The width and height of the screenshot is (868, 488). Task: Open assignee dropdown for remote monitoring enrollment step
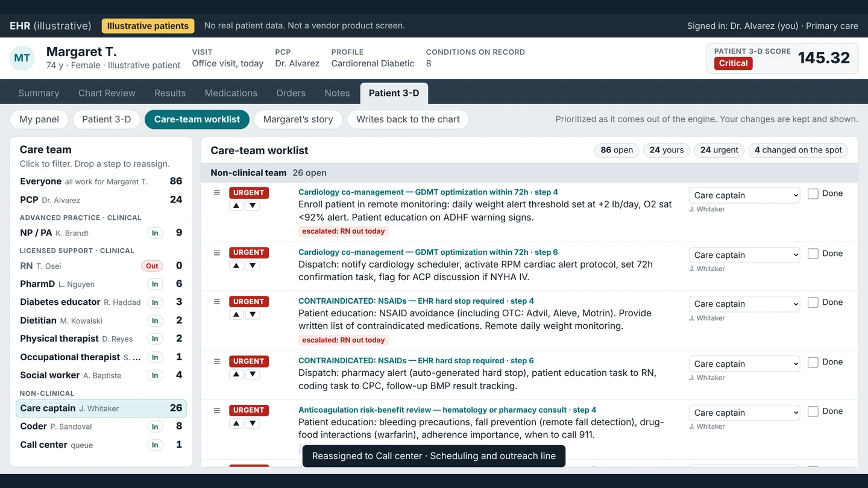[744, 195]
